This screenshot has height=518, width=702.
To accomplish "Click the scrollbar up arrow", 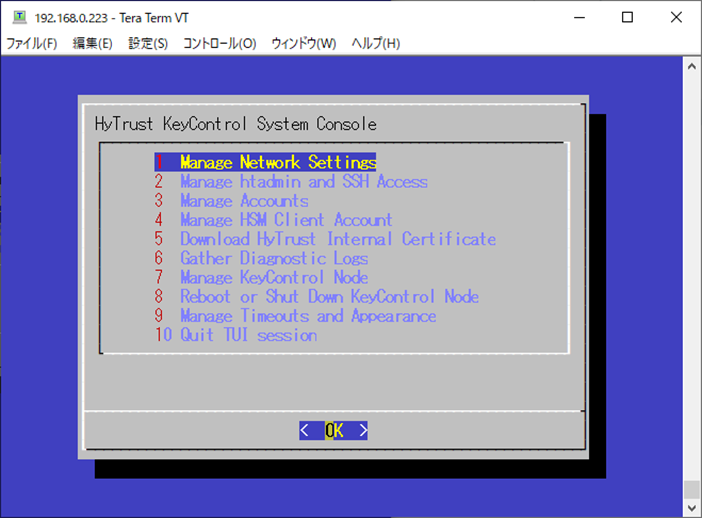I will (692, 67).
